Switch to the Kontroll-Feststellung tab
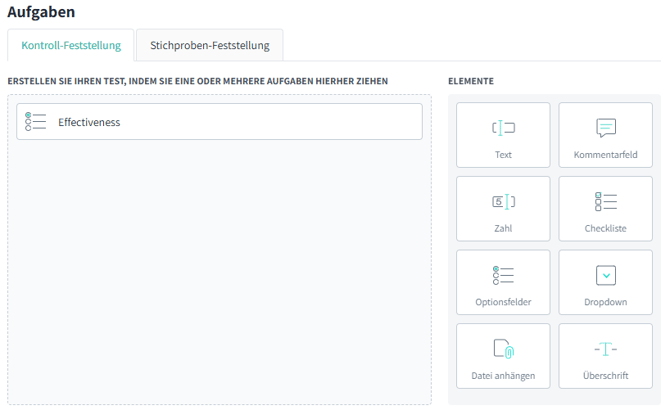Image resolution: width=670 pixels, height=410 pixels. 71,46
